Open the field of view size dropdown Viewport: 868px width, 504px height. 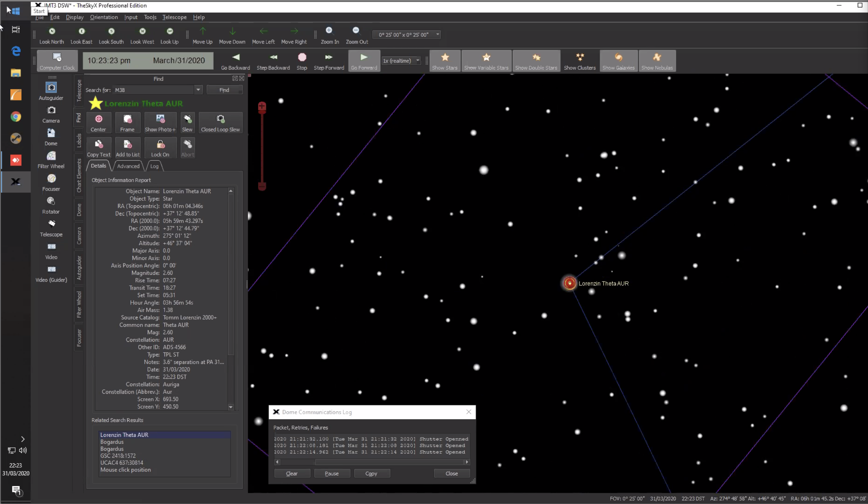tap(437, 34)
